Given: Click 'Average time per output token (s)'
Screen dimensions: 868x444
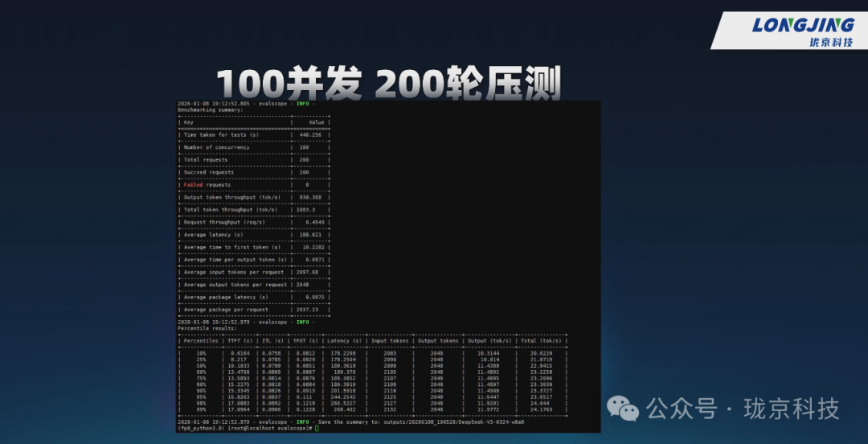Looking at the screenshot, I should tap(235, 260).
